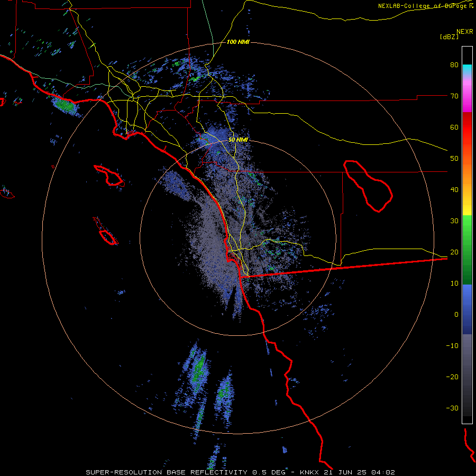The width and height of the screenshot is (476, 476).
Task: Click the 50 value on dBZ scale
Action: [x=454, y=159]
